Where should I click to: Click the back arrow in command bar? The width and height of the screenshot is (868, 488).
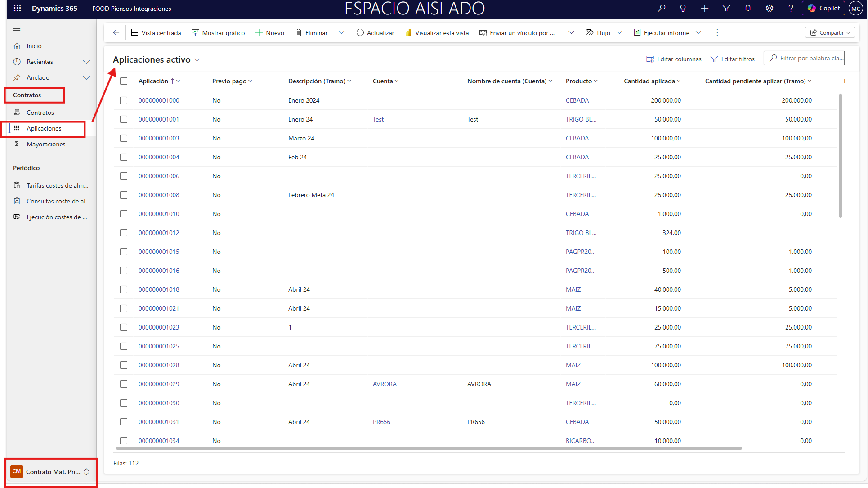(x=116, y=32)
